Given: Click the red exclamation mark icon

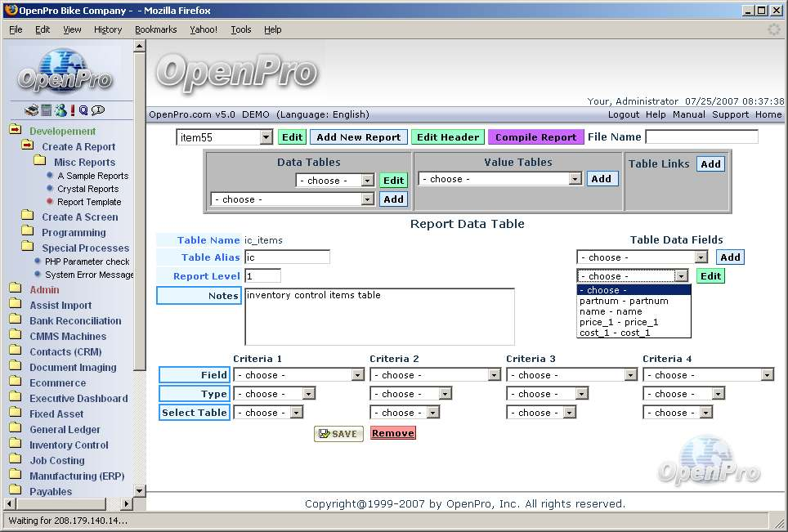Looking at the screenshot, I should [x=72, y=110].
